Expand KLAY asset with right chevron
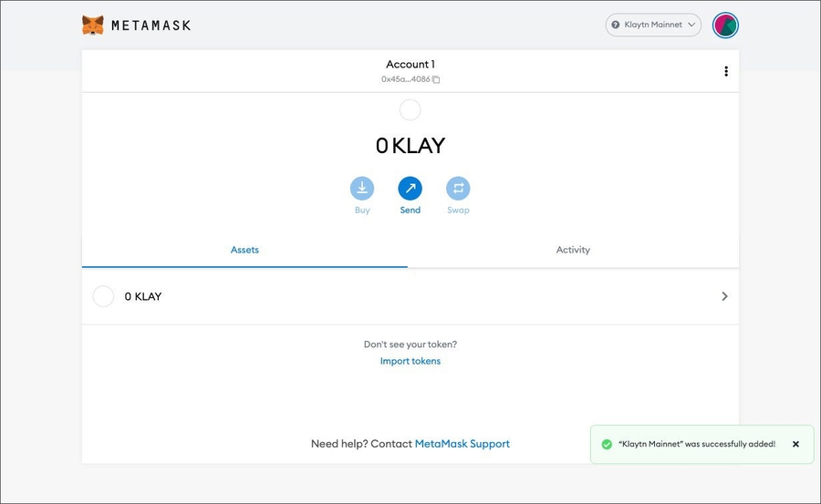Viewport: 821px width, 504px height. coord(724,296)
